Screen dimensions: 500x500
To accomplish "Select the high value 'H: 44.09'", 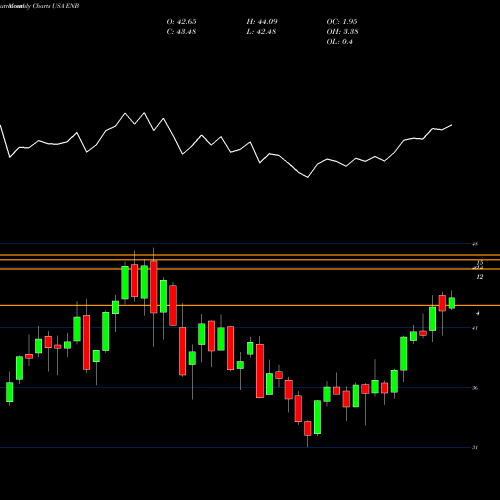I will (x=262, y=22).
